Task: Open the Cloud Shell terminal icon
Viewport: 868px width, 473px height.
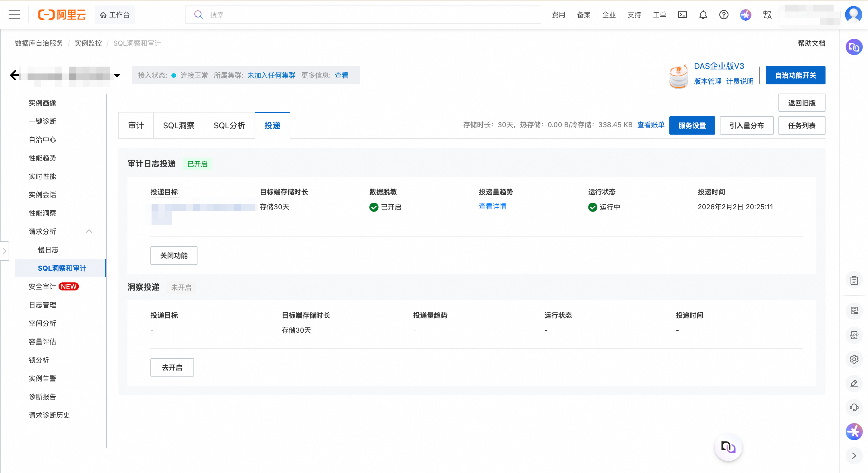Action: tap(682, 14)
